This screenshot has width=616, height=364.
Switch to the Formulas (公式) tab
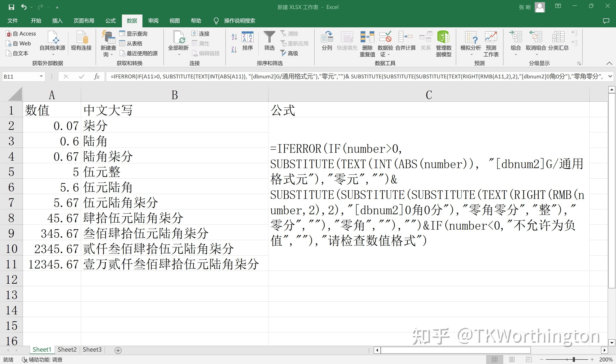point(111,21)
